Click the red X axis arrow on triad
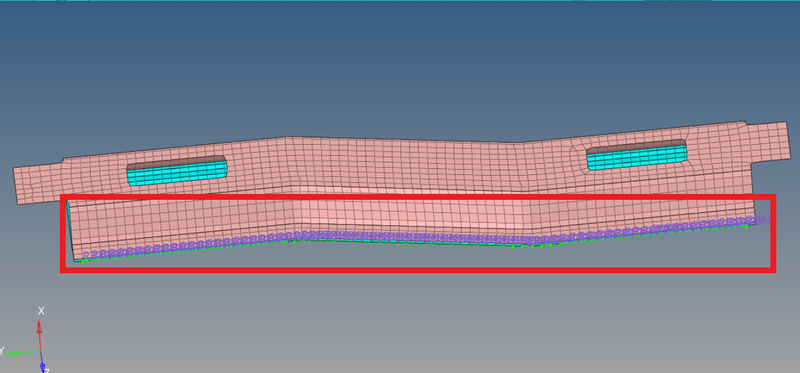The image size is (800, 373). tap(40, 334)
